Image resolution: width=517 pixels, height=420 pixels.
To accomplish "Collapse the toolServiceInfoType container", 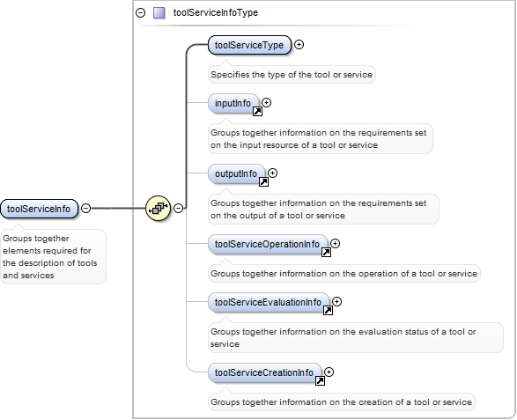I will point(140,13).
